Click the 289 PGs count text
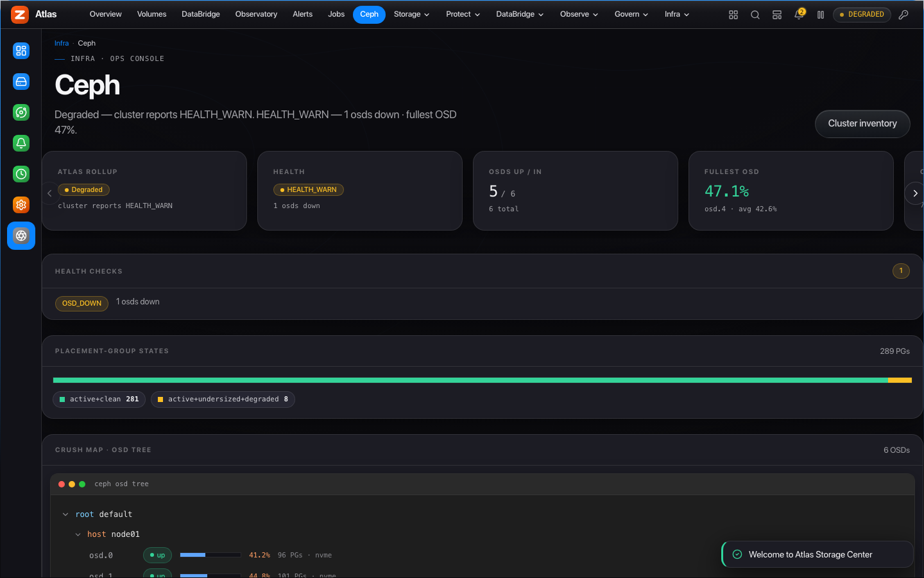The image size is (924, 578). pyautogui.click(x=894, y=351)
